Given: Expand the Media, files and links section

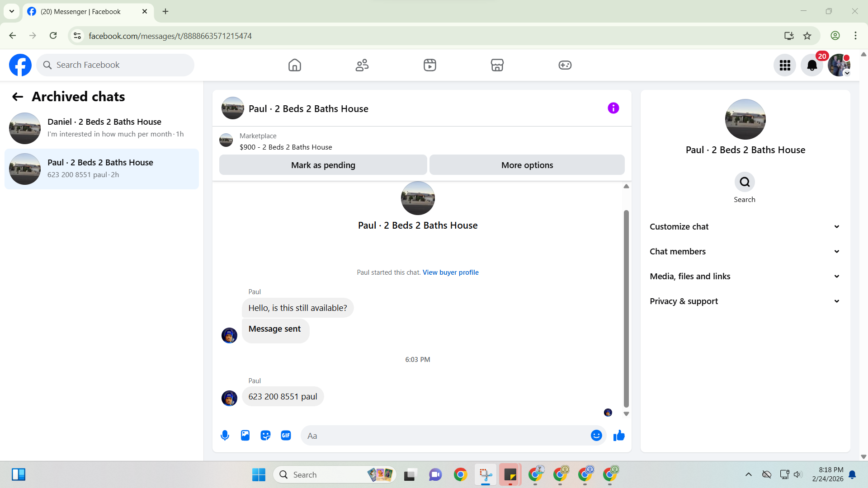Looking at the screenshot, I should pos(745,277).
